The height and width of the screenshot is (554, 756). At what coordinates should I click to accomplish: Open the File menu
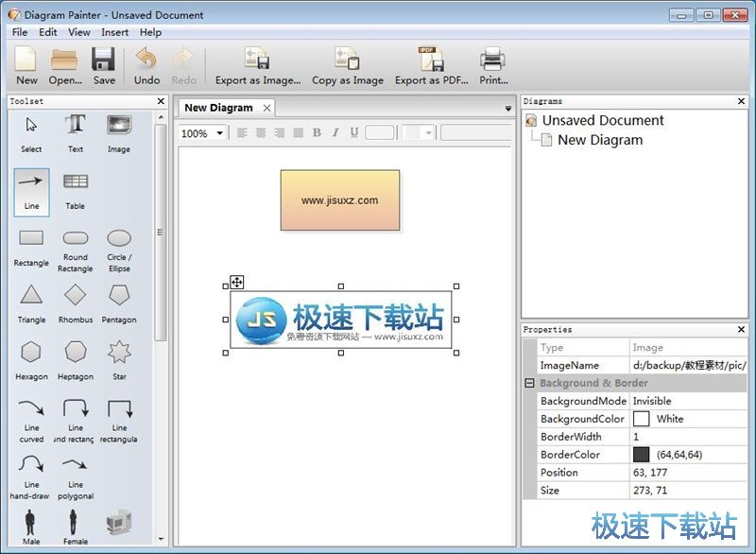[20, 32]
